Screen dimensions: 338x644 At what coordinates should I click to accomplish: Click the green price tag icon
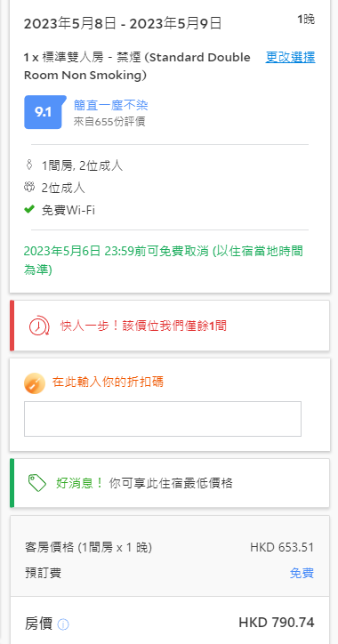click(x=37, y=483)
